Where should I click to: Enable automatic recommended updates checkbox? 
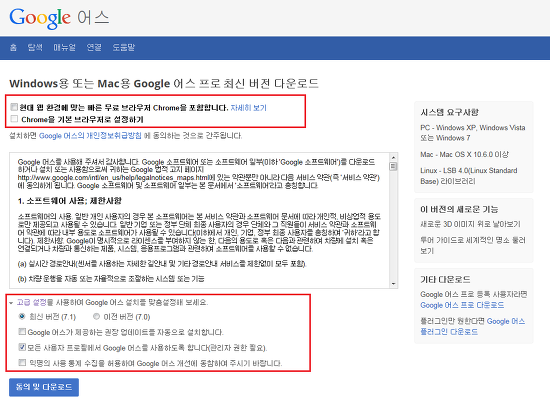22,331
